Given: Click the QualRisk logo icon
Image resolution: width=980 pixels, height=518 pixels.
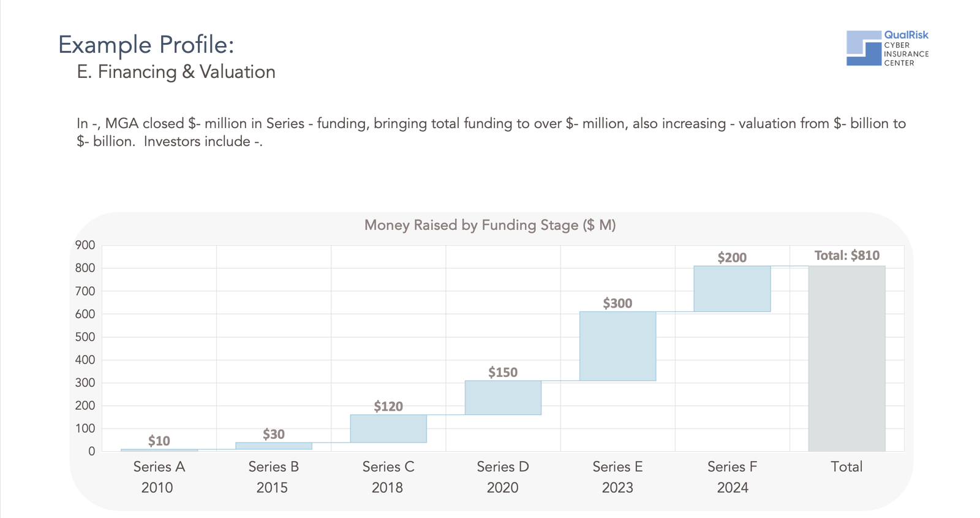Looking at the screenshot, I should click(x=864, y=48).
